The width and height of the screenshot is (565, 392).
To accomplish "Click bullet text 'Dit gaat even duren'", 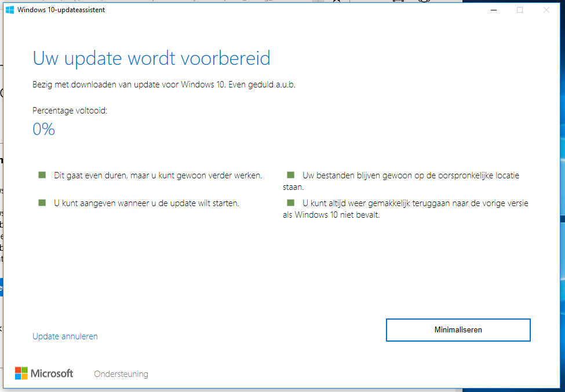I will (90, 175).
